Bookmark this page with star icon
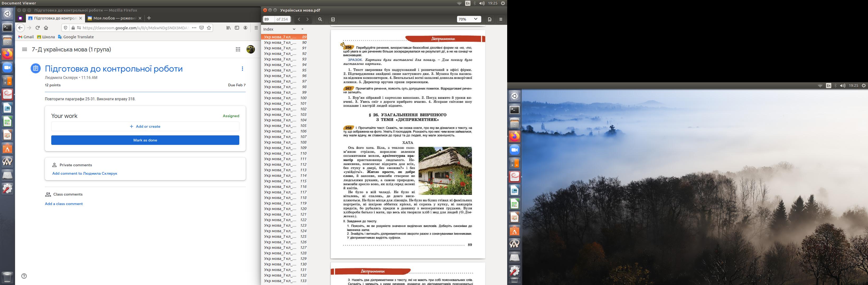 coord(209,28)
